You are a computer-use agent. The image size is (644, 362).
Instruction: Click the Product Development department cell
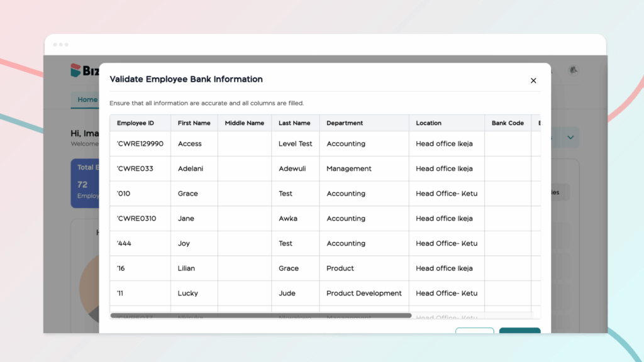coord(364,293)
